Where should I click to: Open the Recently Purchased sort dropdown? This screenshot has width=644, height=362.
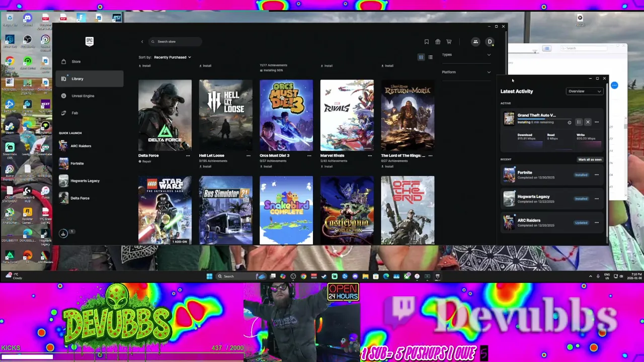172,57
